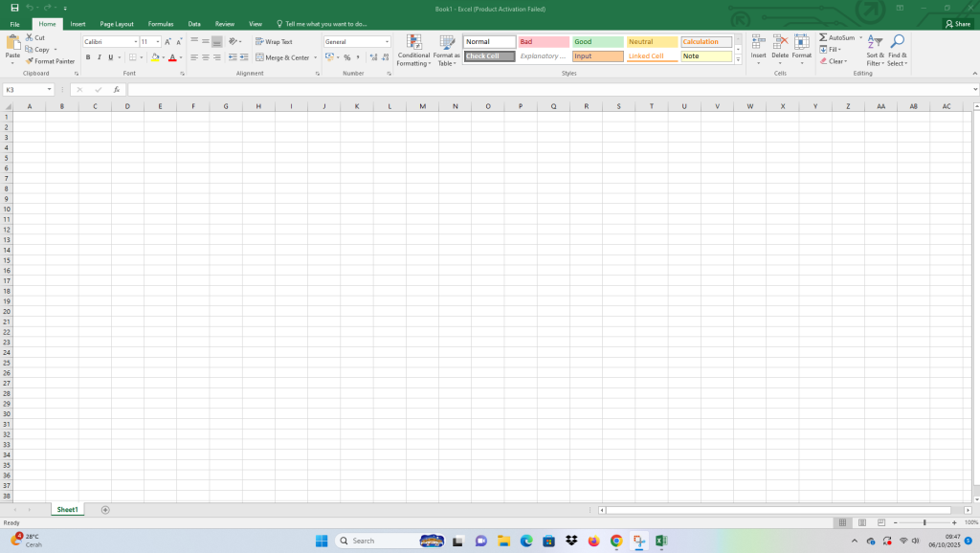Image resolution: width=980 pixels, height=553 pixels.
Task: Toggle Italic formatting
Action: (x=98, y=57)
